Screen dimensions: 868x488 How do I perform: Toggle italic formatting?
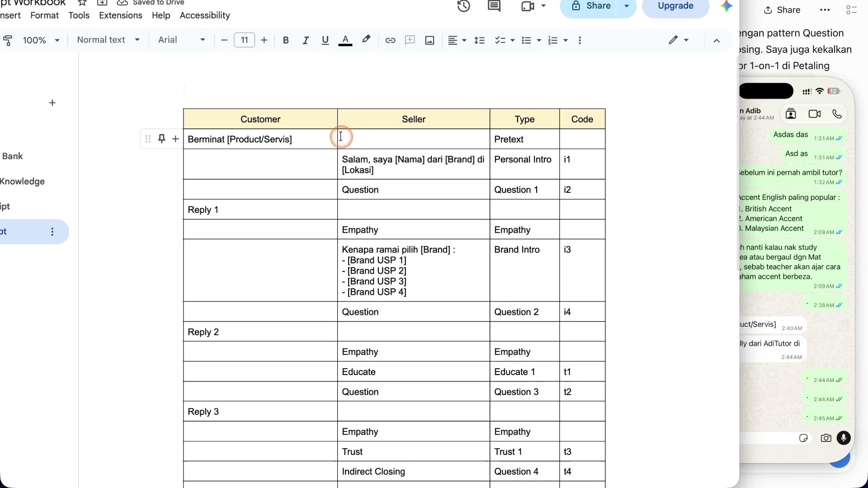click(306, 40)
